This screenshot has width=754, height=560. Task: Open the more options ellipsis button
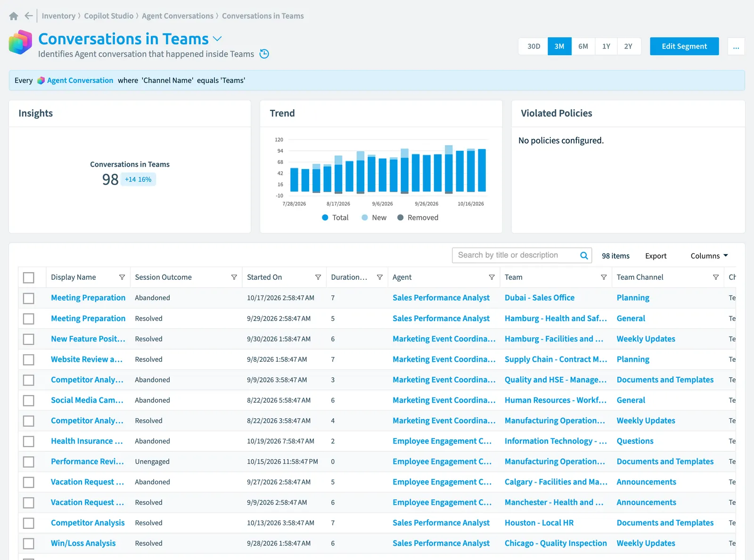pos(736,46)
